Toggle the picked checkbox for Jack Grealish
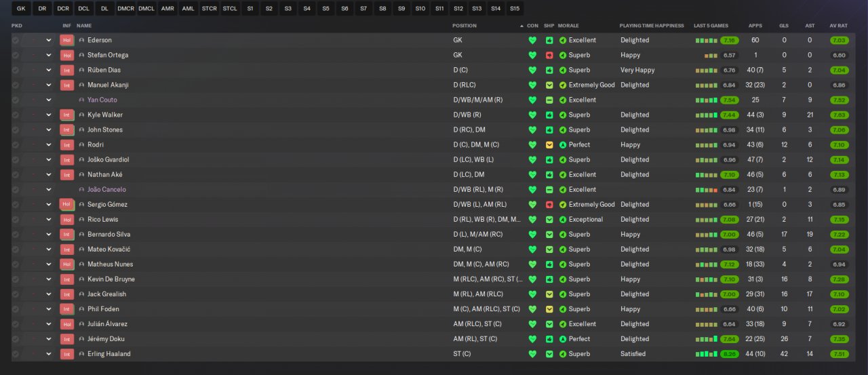 tap(16, 294)
